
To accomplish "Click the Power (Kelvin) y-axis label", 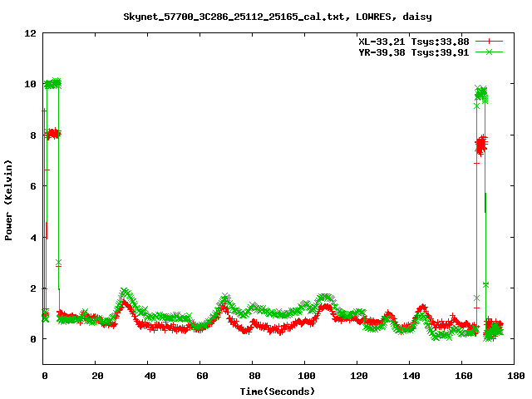I will coord(8,200).
